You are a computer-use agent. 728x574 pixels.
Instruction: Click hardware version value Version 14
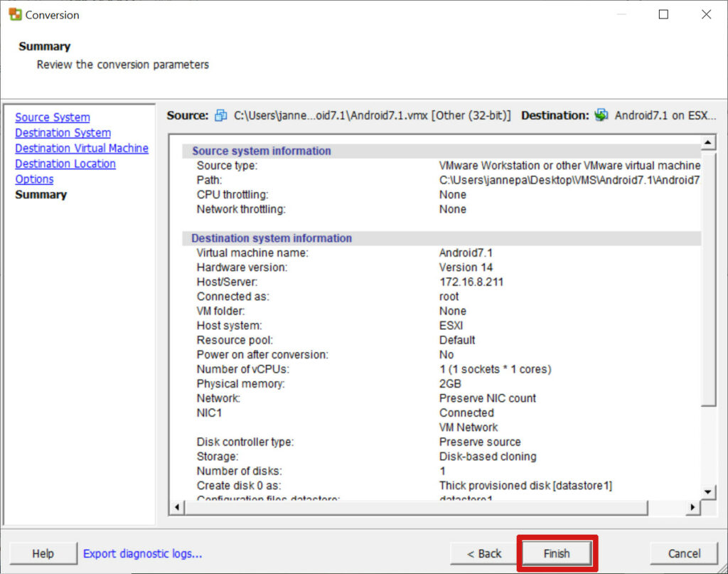click(x=466, y=267)
